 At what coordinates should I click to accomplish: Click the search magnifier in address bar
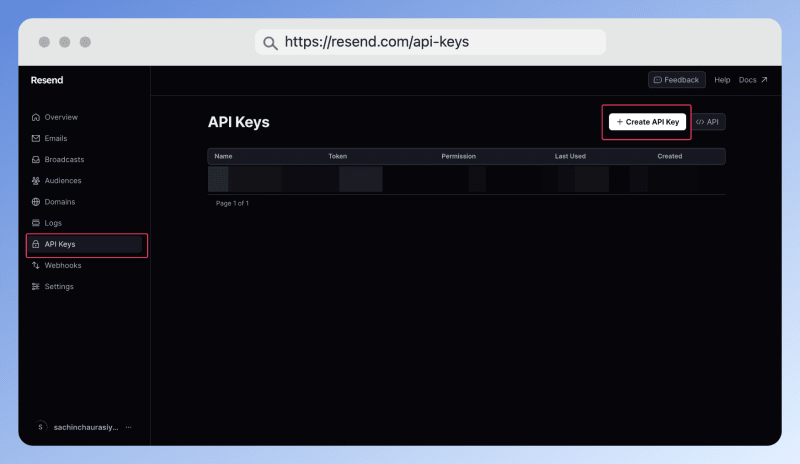pyautogui.click(x=270, y=43)
